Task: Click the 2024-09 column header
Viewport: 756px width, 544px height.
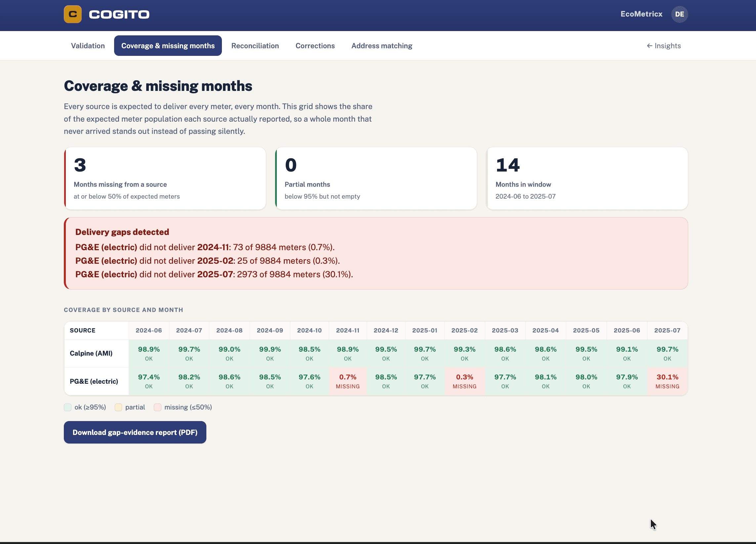Action: point(270,330)
